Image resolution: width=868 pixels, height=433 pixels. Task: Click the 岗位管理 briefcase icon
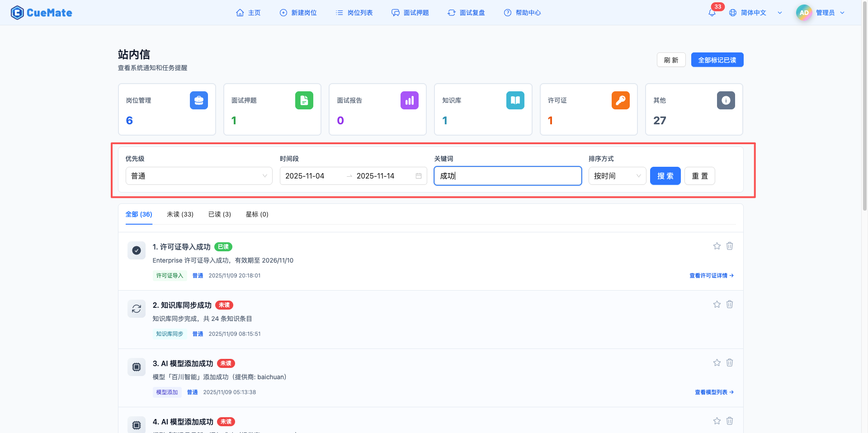pos(199,100)
